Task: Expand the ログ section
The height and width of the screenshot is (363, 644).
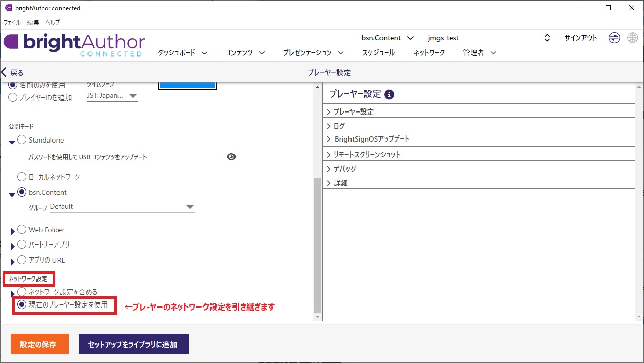Action: click(479, 126)
